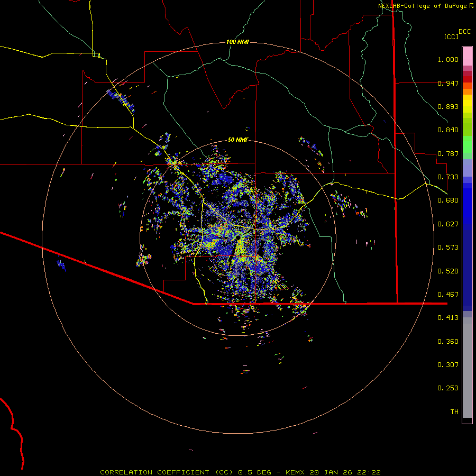The image size is (476, 476).
Task: Click the radar site center at KEMX
Action: [237, 237]
